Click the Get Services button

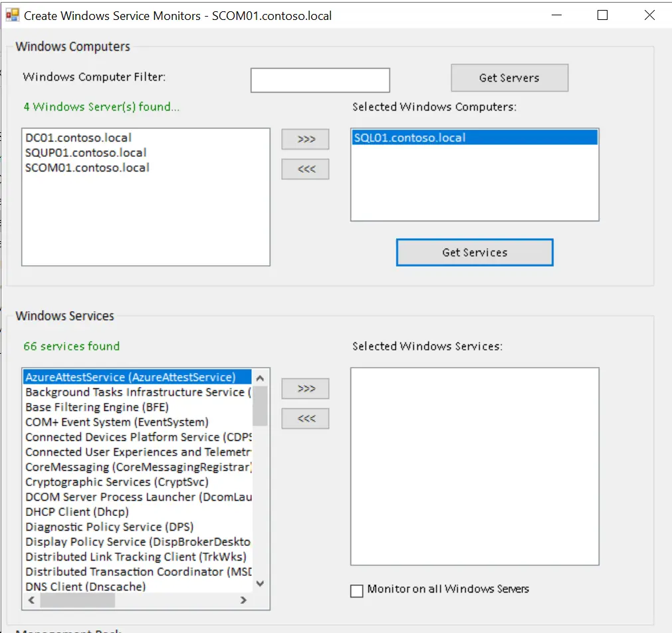[x=475, y=253]
